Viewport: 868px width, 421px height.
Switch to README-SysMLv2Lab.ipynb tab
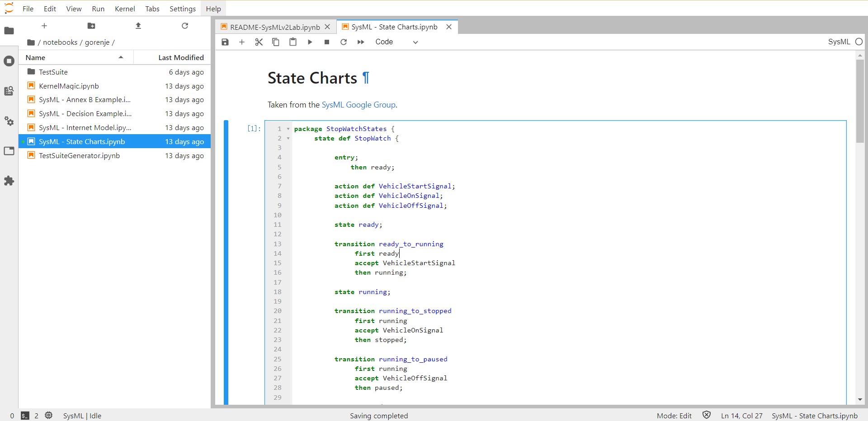tap(275, 27)
